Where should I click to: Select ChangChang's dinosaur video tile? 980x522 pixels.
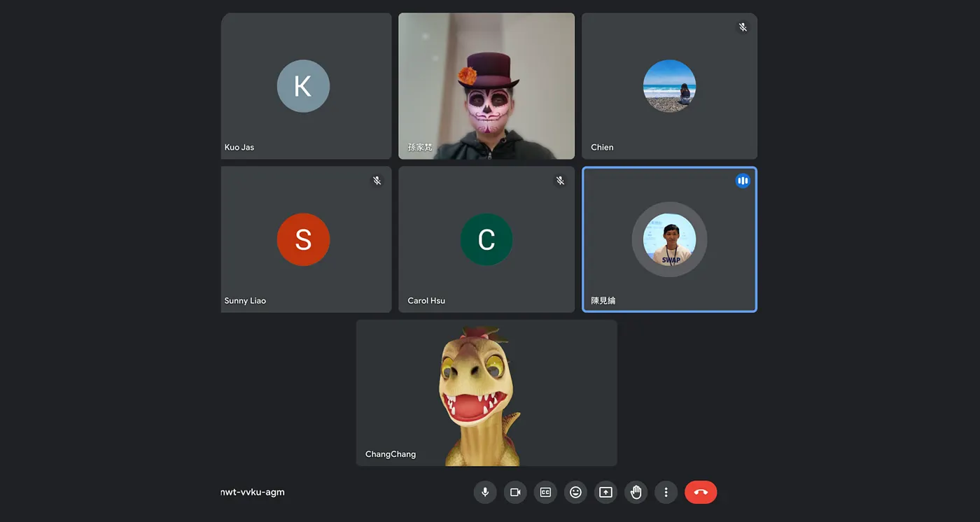click(x=486, y=393)
